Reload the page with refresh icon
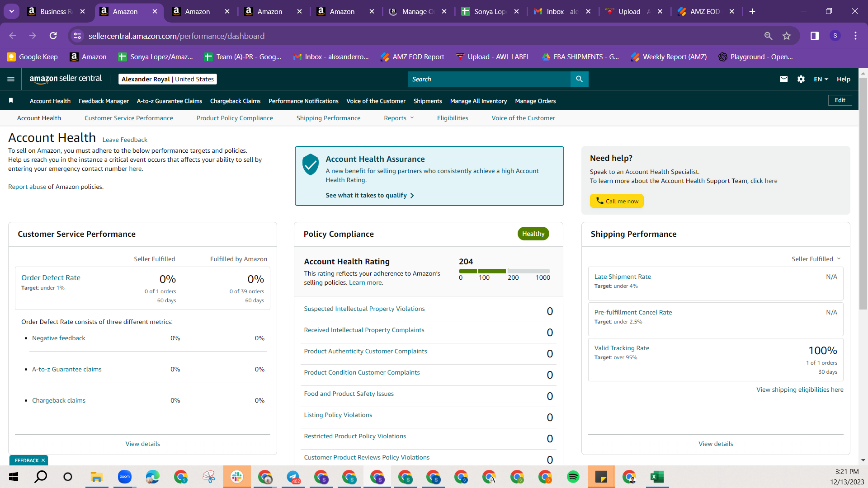Viewport: 868px width, 488px height. tap(53, 36)
